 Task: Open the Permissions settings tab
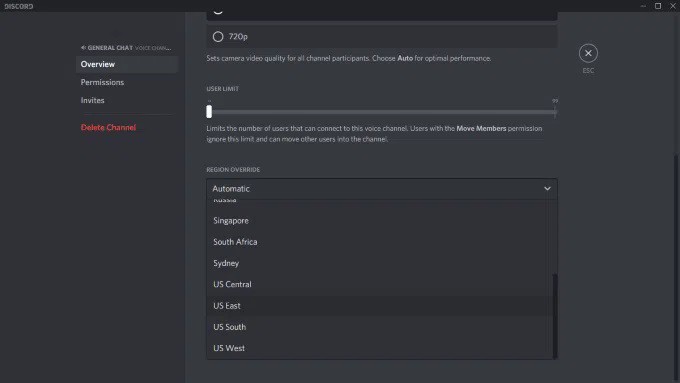pyautogui.click(x=127, y=82)
